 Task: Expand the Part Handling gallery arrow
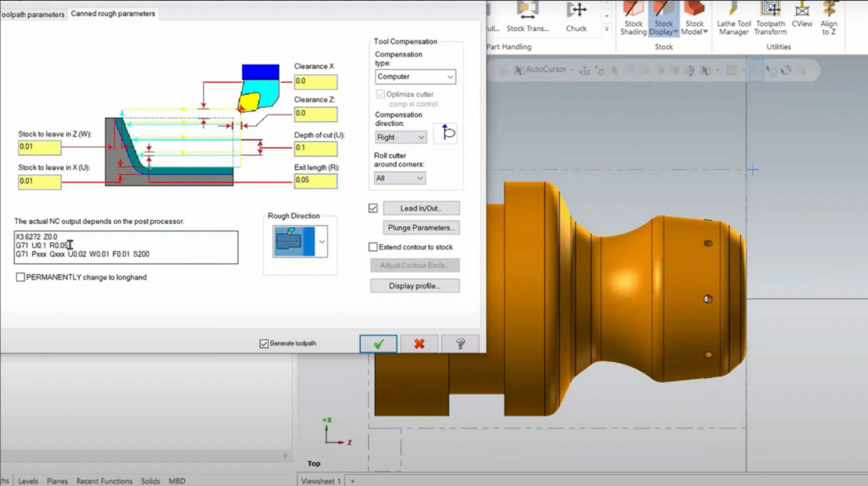coord(607,29)
